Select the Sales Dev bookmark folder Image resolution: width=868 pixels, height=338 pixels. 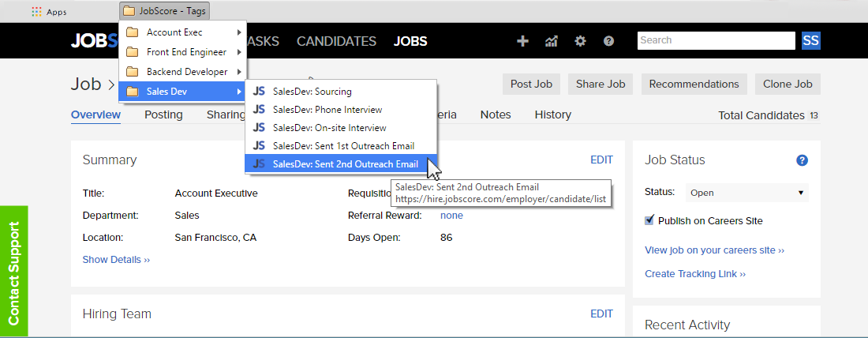[x=183, y=92]
